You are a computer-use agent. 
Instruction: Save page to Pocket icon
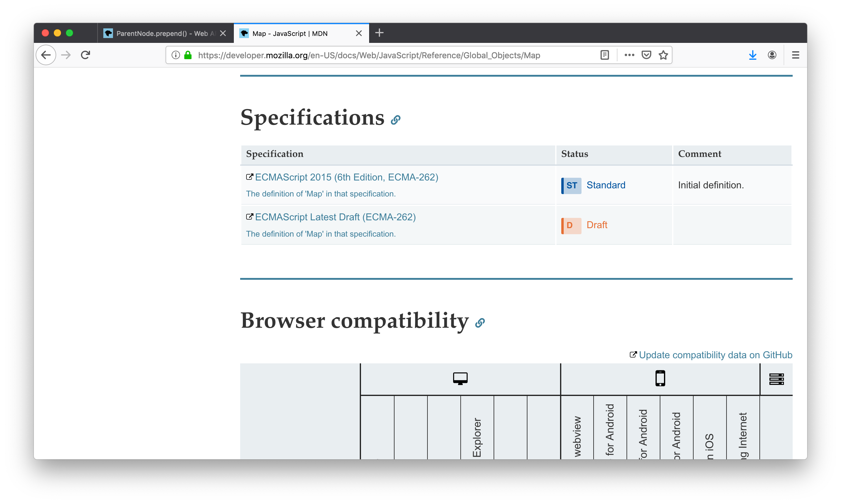[x=646, y=55]
